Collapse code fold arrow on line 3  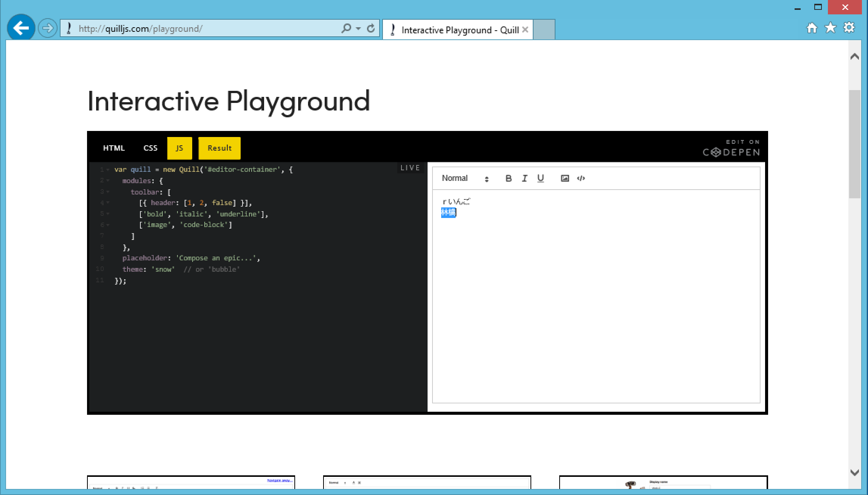point(108,192)
